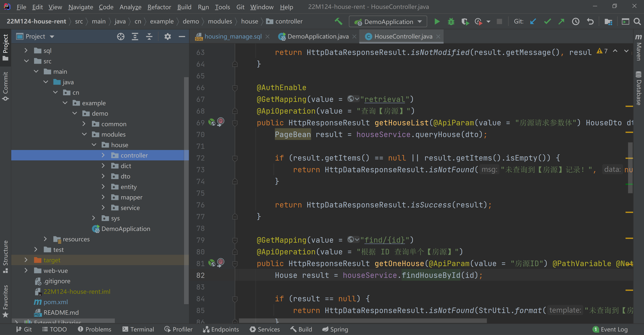Click the gutter endpoint icon on line 69
This screenshot has height=335, width=644.
coord(212,122)
